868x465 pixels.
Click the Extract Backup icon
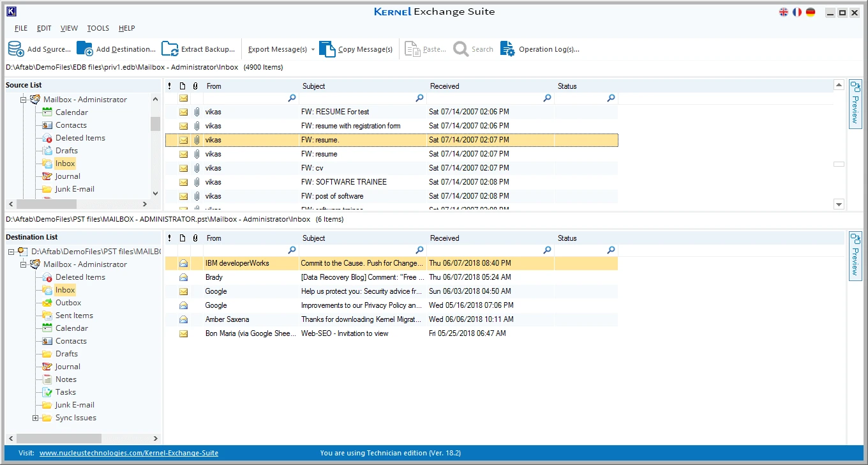170,49
